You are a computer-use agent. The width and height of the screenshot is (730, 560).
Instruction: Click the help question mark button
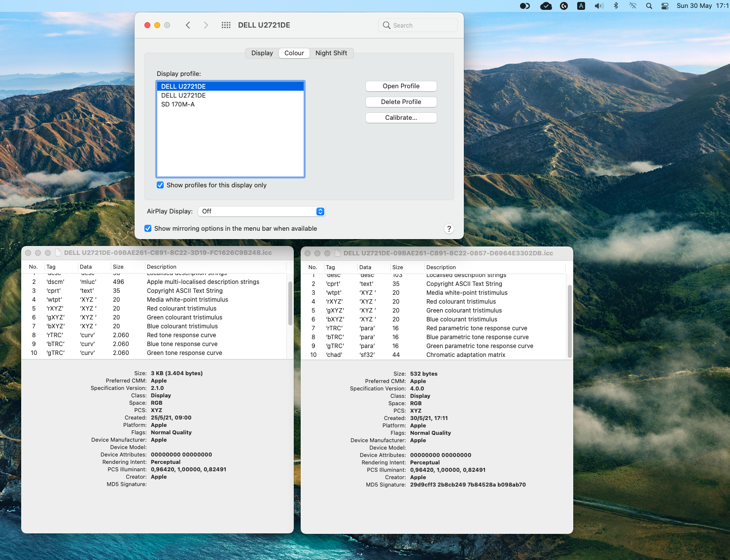point(449,229)
